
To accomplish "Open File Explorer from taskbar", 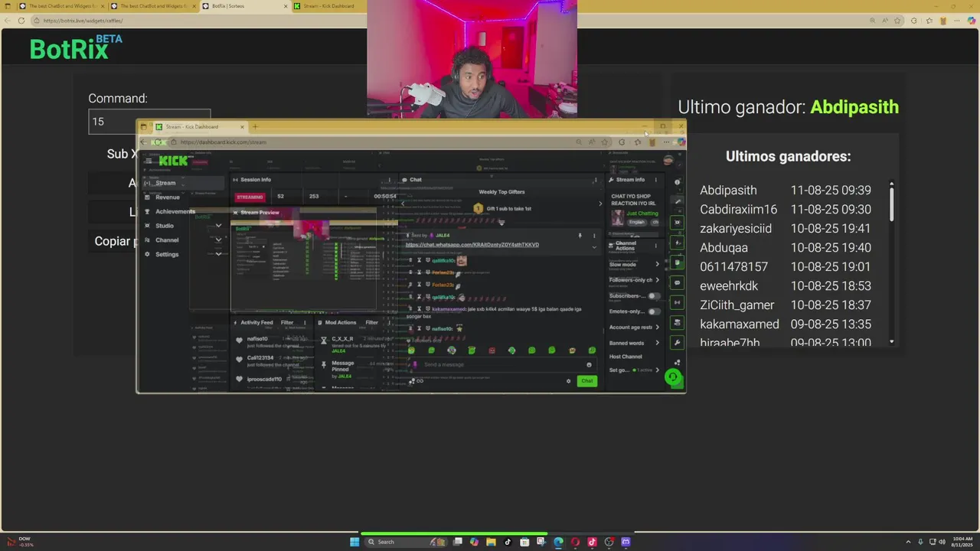I will point(491,542).
